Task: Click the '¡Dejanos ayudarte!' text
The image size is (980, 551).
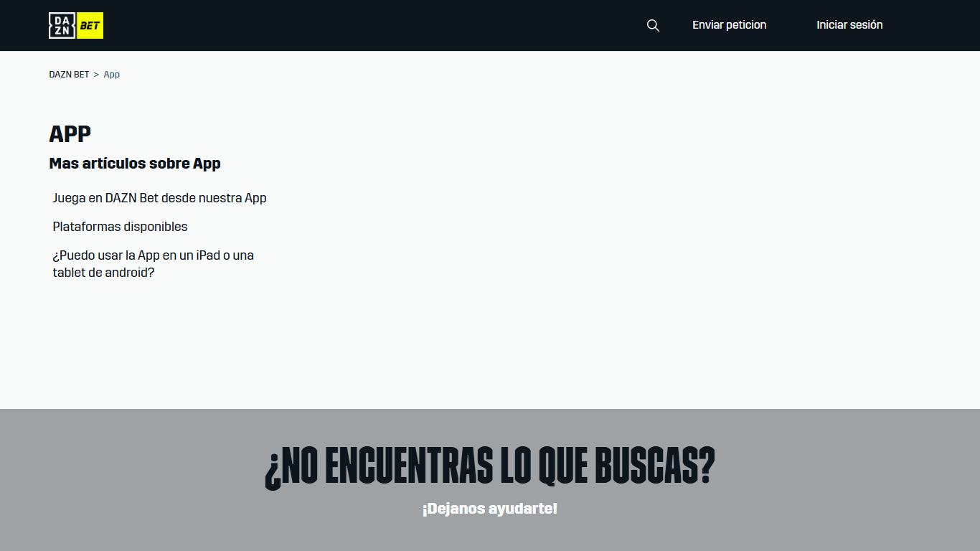Action: coord(490,509)
